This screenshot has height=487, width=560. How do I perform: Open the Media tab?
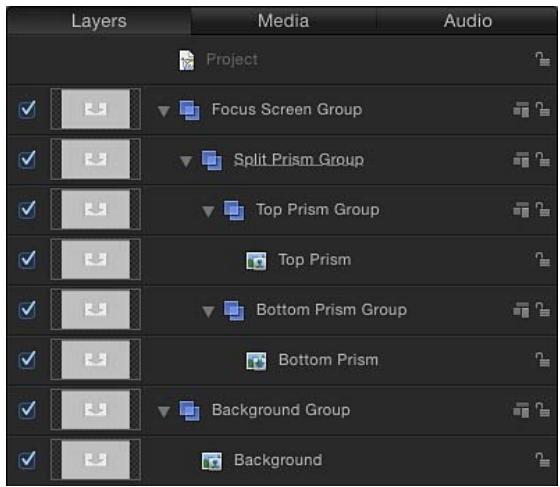click(x=284, y=21)
